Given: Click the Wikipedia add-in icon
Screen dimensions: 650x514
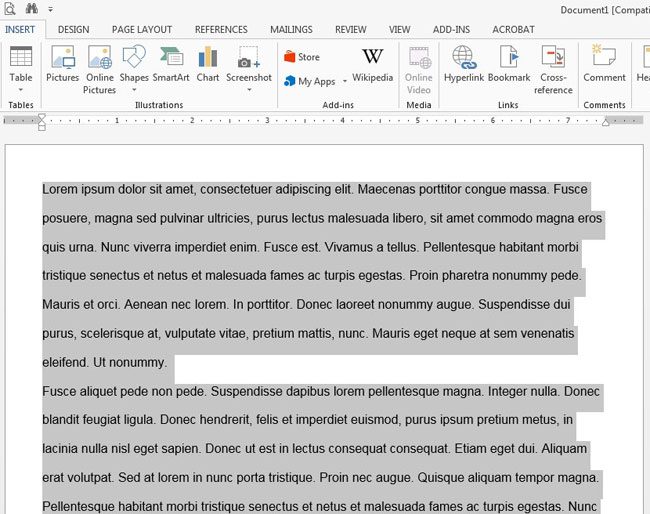Looking at the screenshot, I should 372,64.
